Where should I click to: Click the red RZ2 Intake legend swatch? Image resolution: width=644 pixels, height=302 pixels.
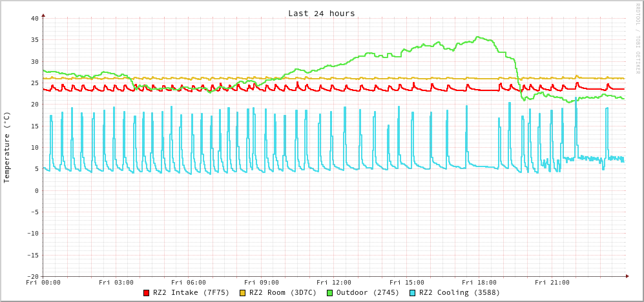coord(146,293)
